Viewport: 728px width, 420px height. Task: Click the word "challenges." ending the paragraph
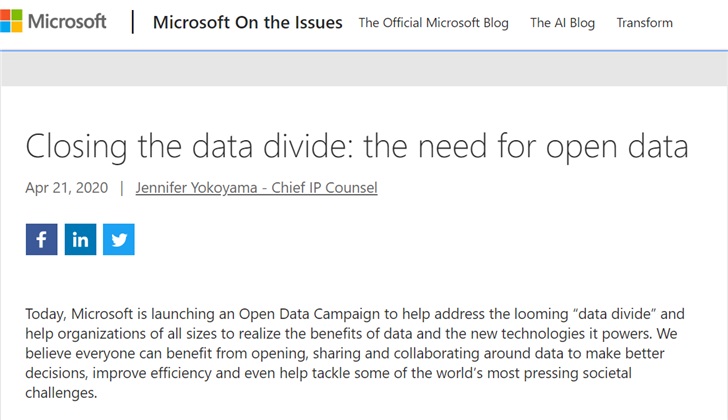click(61, 394)
